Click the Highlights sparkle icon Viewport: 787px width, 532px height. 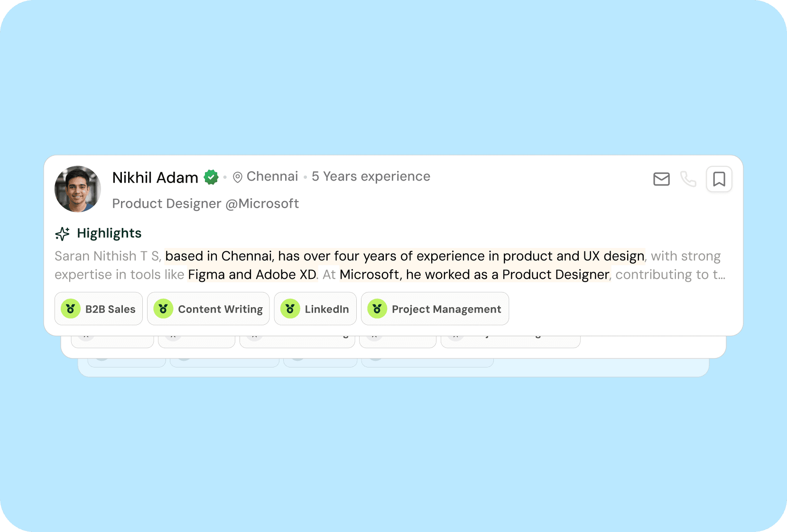(62, 234)
